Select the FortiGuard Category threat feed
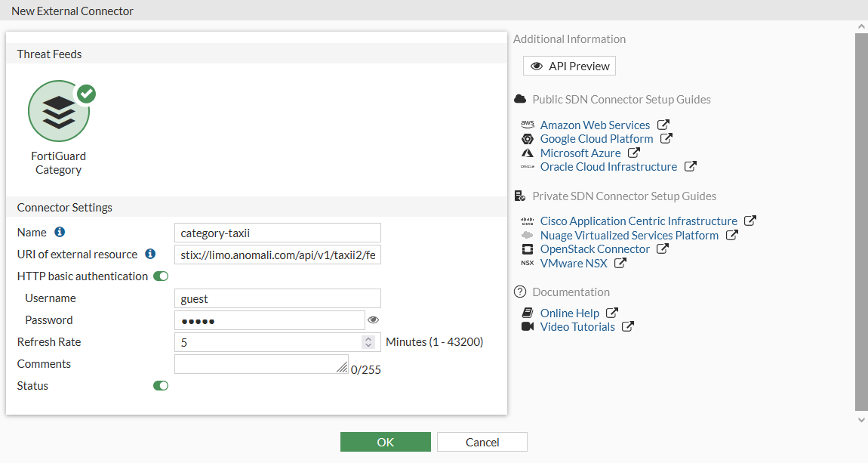This screenshot has width=868, height=463. pyautogui.click(x=59, y=111)
